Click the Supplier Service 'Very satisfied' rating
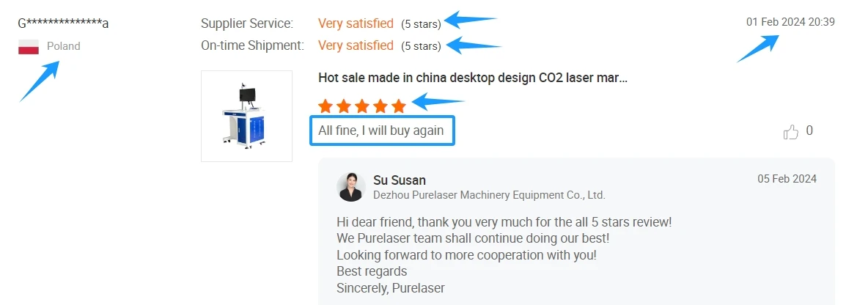Screen dimensions: 868x305 (356, 23)
